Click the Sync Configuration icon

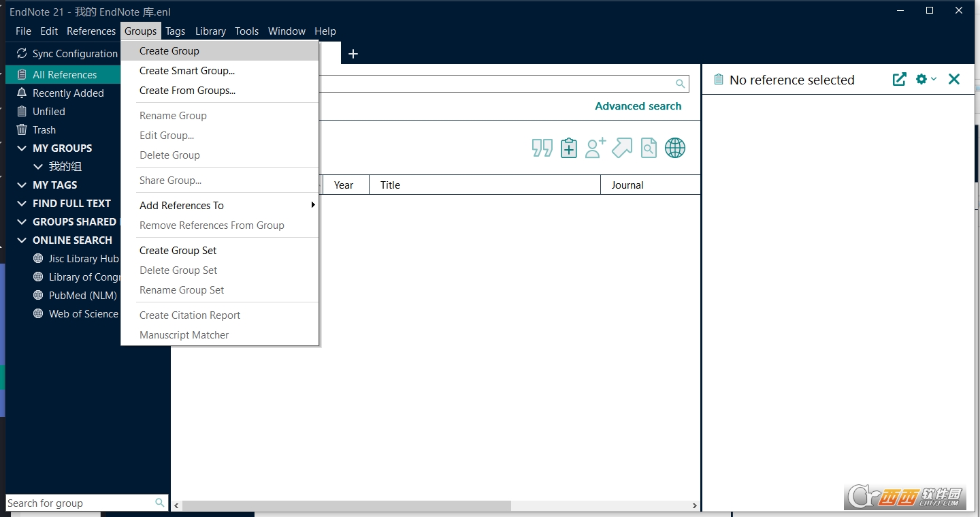[x=22, y=54]
